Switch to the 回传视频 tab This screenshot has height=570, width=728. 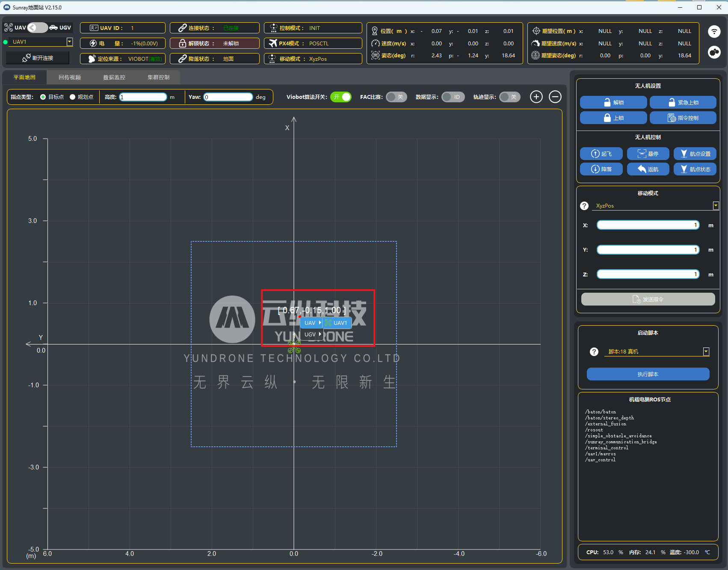70,77
